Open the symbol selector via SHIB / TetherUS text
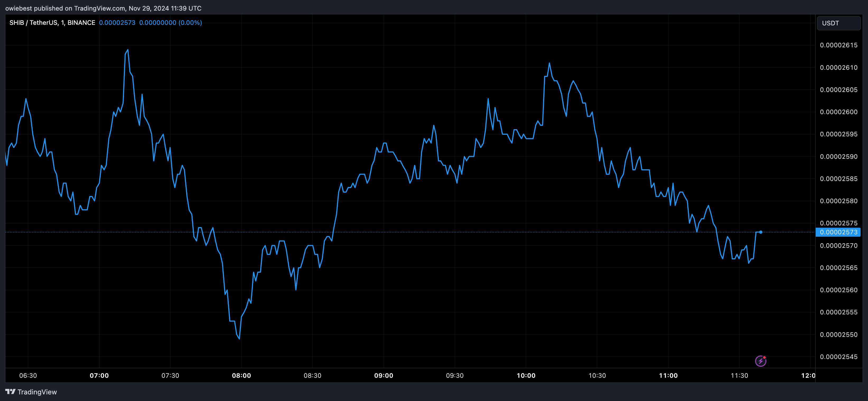This screenshot has width=868, height=401. point(34,22)
